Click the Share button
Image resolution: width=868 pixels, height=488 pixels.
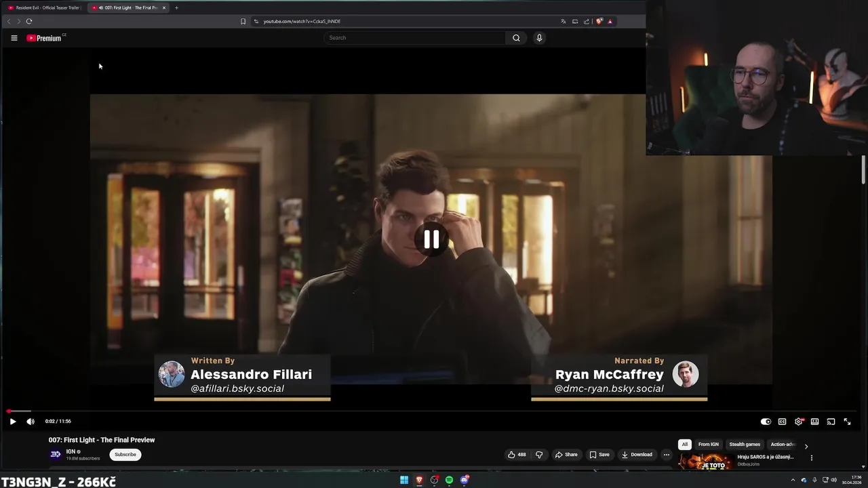(x=566, y=455)
